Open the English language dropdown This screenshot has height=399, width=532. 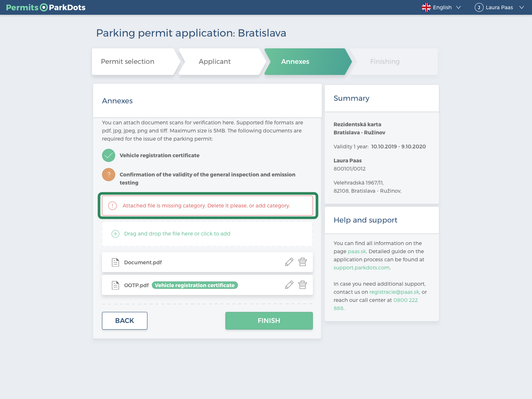coord(441,7)
